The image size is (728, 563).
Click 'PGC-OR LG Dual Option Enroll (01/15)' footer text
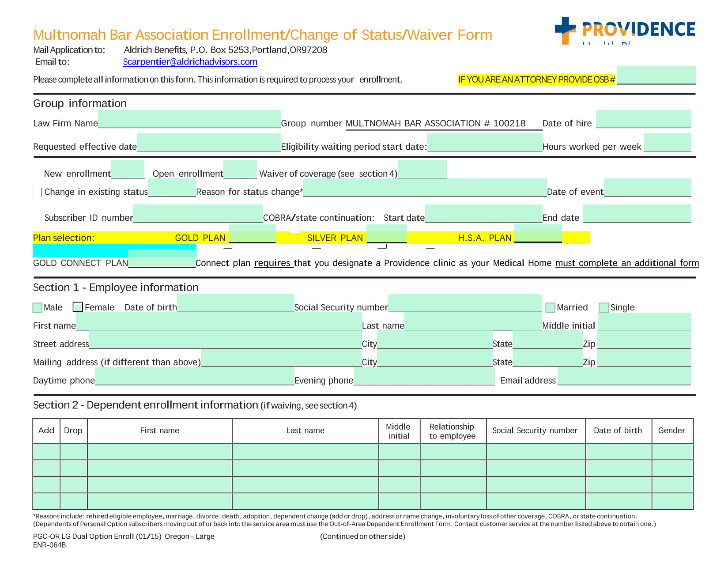(x=98, y=537)
